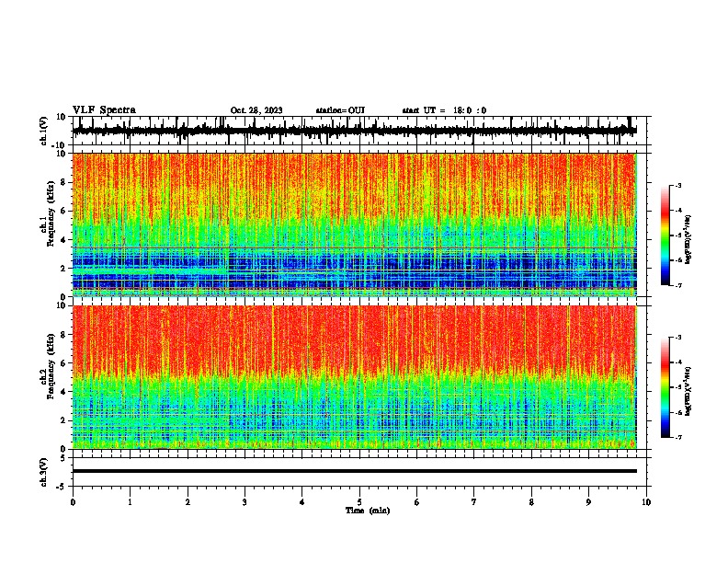The width and height of the screenshot is (728, 563).
Task: Click tick label "8" on the Time axis
Action: pos(531,502)
